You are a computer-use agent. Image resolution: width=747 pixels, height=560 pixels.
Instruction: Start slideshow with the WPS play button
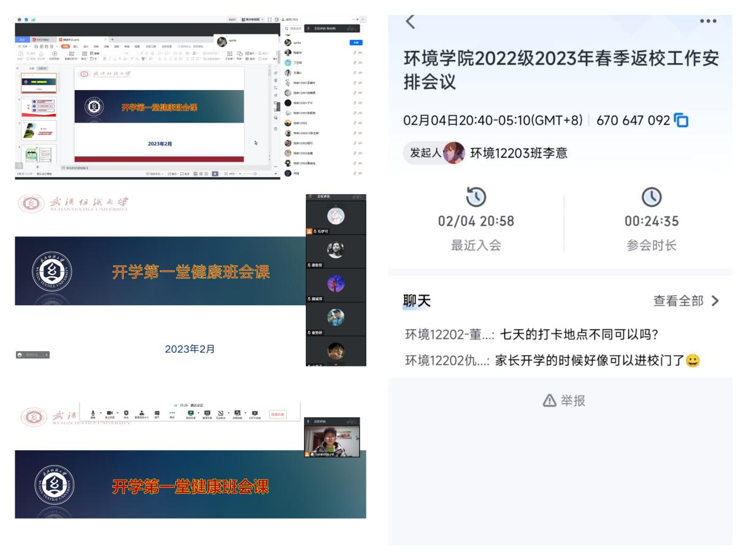pyautogui.click(x=215, y=173)
